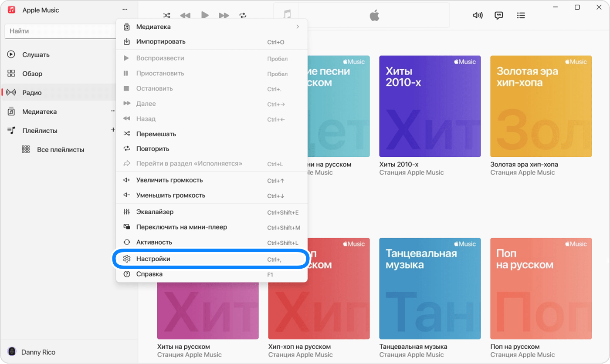Click the import icon beside Импортировать
Screen dimensions: 610x364
point(127,42)
